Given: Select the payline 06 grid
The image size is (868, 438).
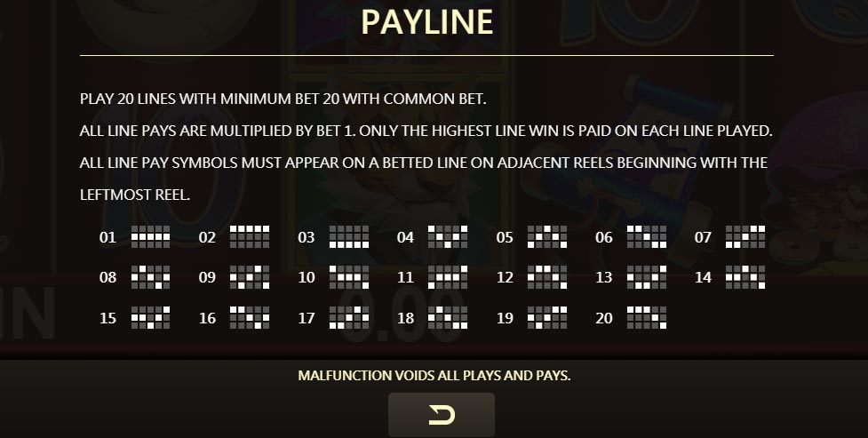Looking at the screenshot, I should click(647, 236).
